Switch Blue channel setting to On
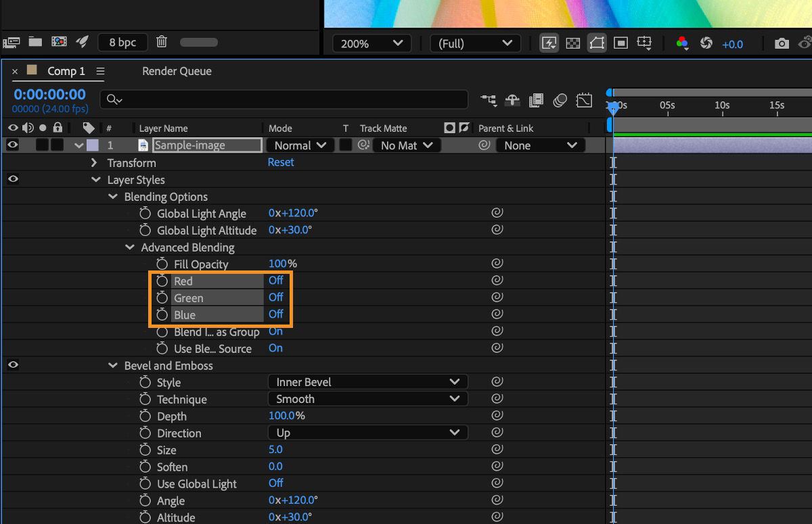 [x=275, y=314]
